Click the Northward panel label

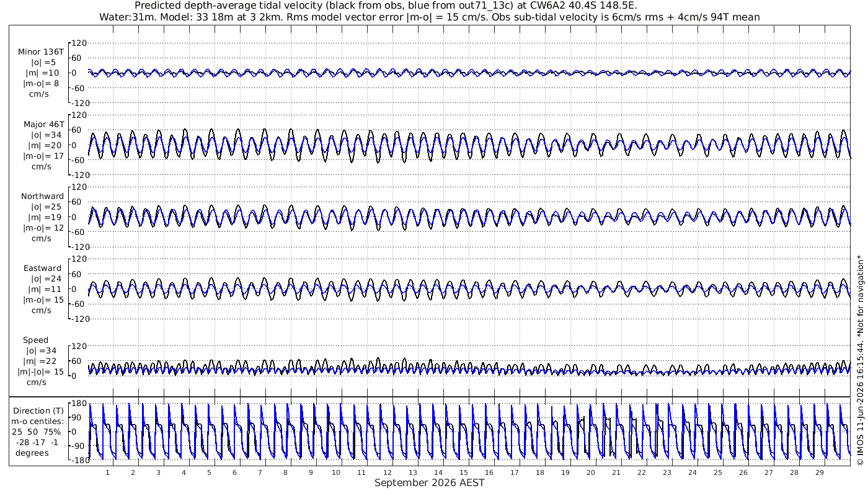(42, 197)
